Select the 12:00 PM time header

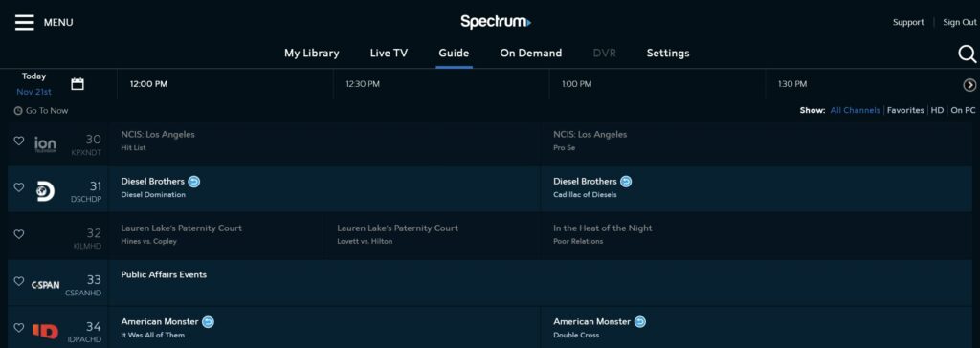(148, 84)
